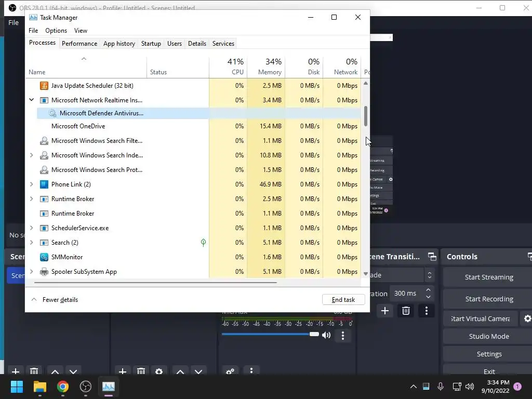Open Windows Start menu
532x399 pixels.
[17, 387]
